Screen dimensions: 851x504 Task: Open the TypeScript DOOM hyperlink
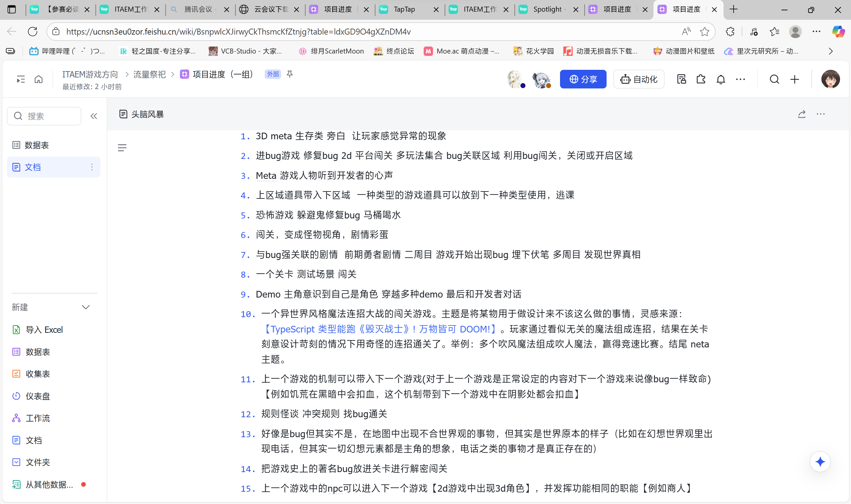click(x=380, y=329)
